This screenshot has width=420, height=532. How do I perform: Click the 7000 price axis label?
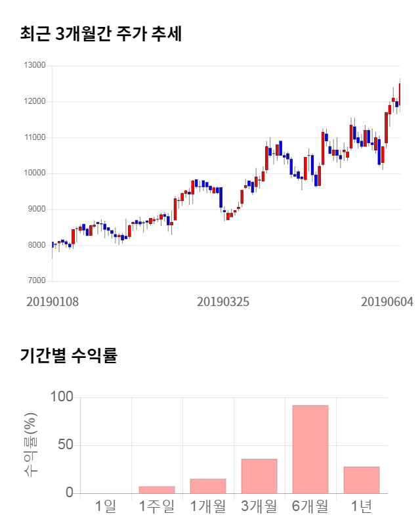pos(36,281)
